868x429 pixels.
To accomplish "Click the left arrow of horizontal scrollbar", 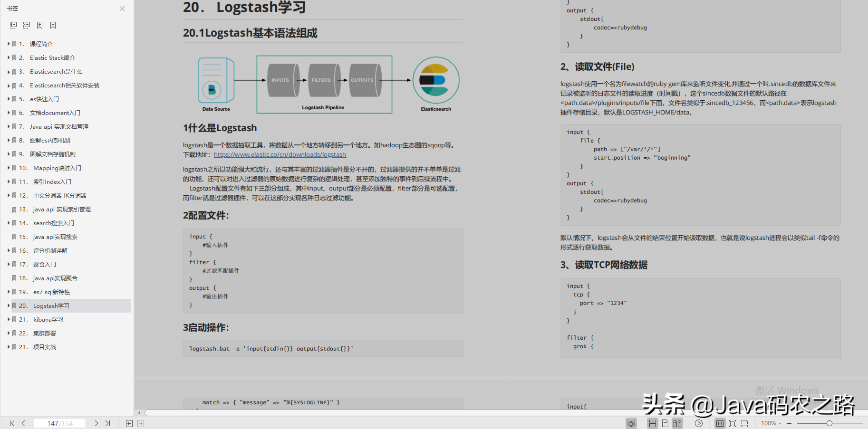I will click(139, 413).
